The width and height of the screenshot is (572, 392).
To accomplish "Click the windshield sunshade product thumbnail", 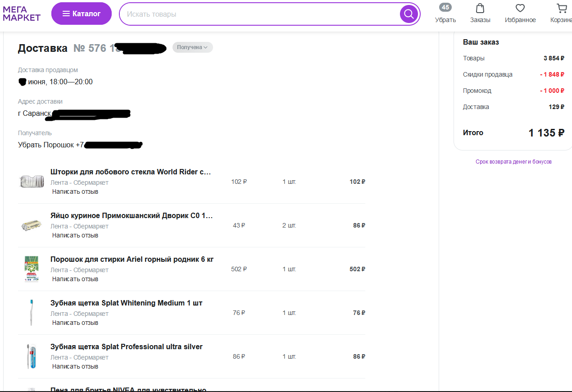I will [32, 182].
